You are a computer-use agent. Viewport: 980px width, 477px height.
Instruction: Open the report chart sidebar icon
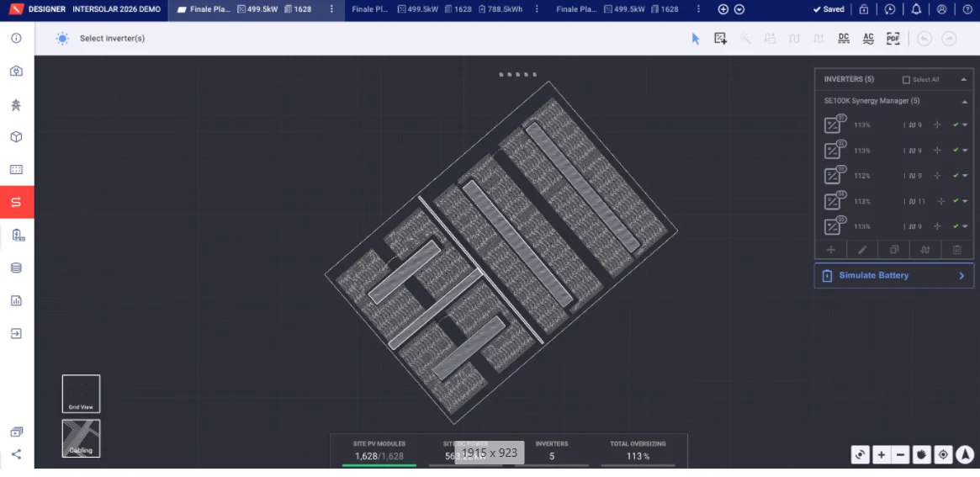tap(16, 300)
